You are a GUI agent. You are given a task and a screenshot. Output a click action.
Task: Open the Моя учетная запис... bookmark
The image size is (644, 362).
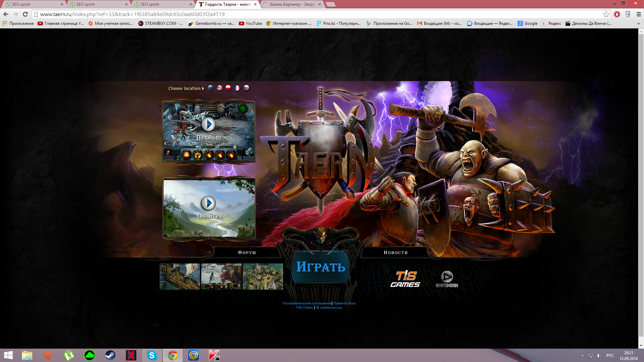coord(110,23)
